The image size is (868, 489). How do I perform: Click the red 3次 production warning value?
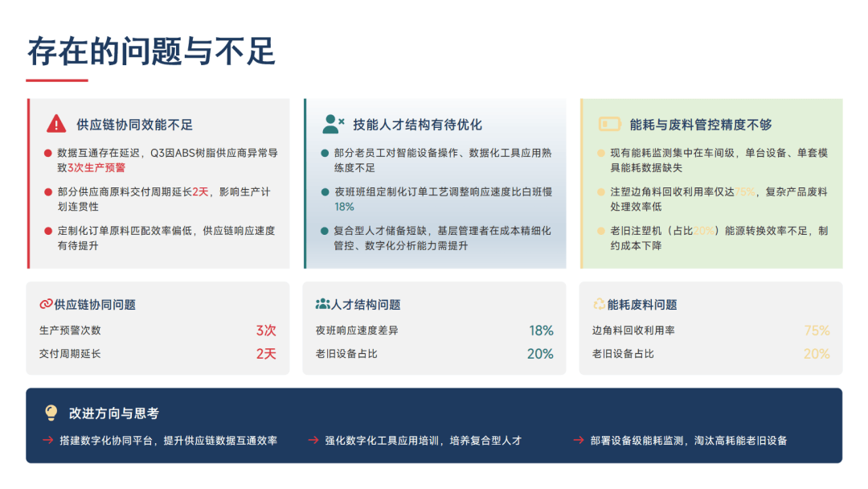[x=266, y=331]
